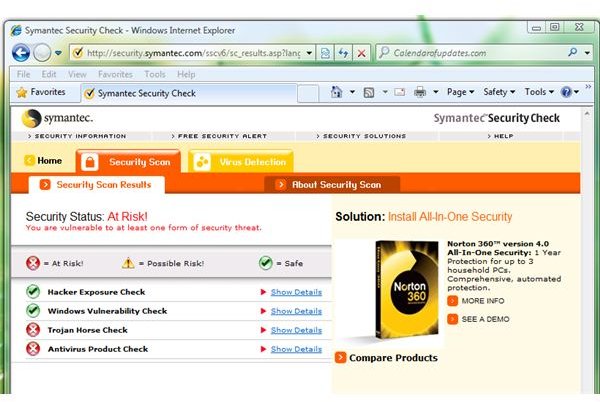
Task: Click the Compare Products button
Action: pos(386,358)
